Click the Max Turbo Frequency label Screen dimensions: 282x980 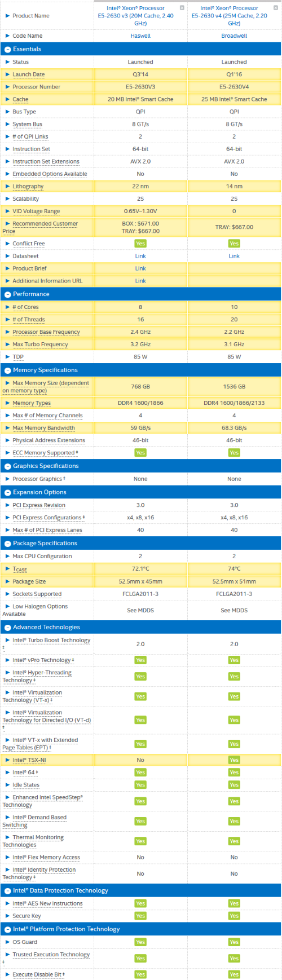(40, 345)
